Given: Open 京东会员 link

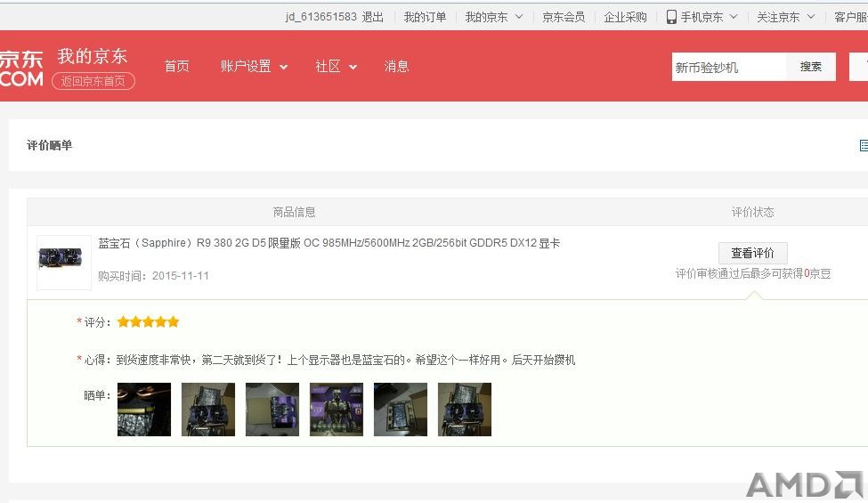Looking at the screenshot, I should [x=564, y=17].
